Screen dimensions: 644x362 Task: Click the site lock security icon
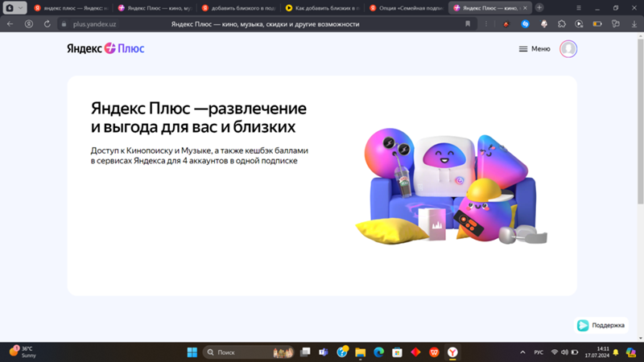(x=64, y=24)
